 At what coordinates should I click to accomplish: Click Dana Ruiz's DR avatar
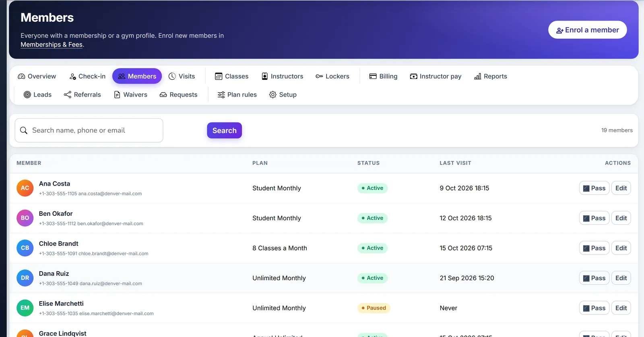25,278
